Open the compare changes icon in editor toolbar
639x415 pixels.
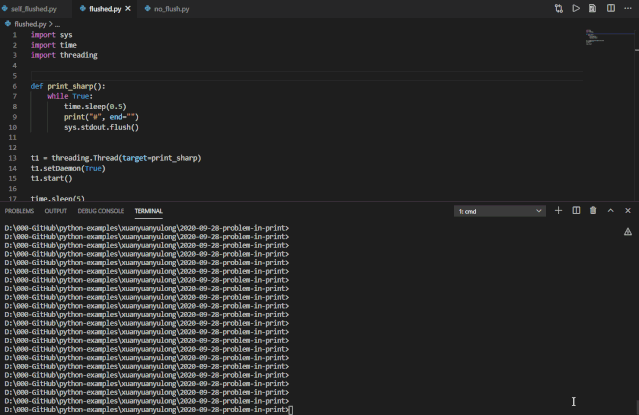coord(559,8)
